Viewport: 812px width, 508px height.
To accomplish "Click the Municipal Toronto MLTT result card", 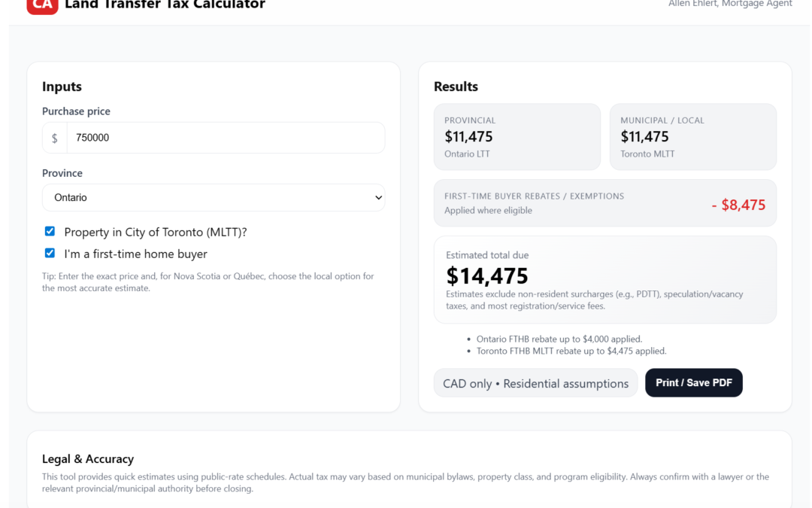I will [692, 136].
